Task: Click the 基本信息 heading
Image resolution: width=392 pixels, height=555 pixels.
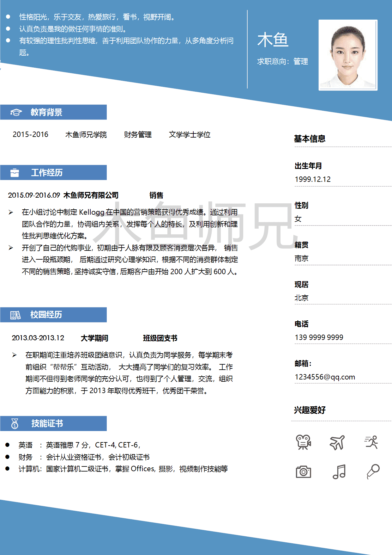Action: click(310, 139)
